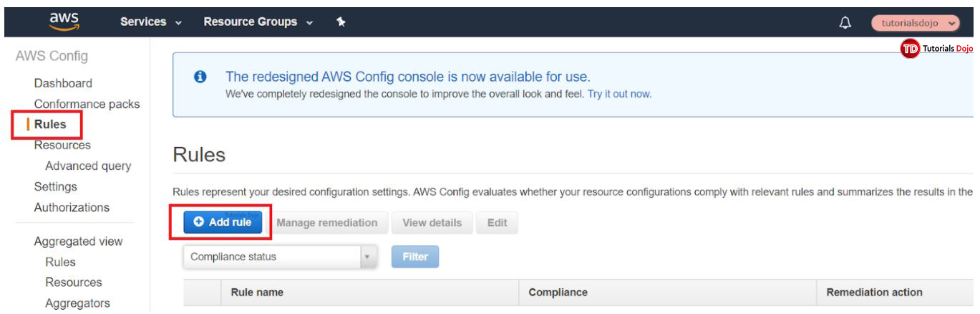
Task: Click the Add rule button
Action: [x=223, y=223]
